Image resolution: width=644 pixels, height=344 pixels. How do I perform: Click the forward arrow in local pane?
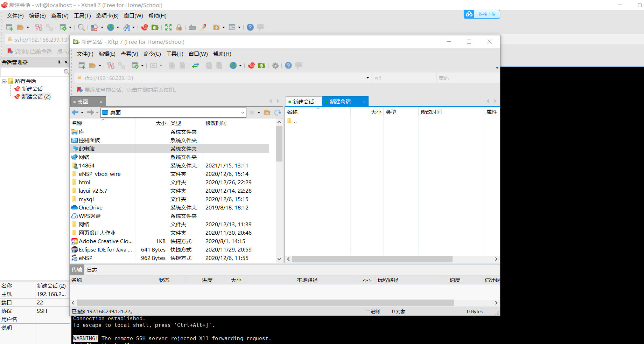90,112
